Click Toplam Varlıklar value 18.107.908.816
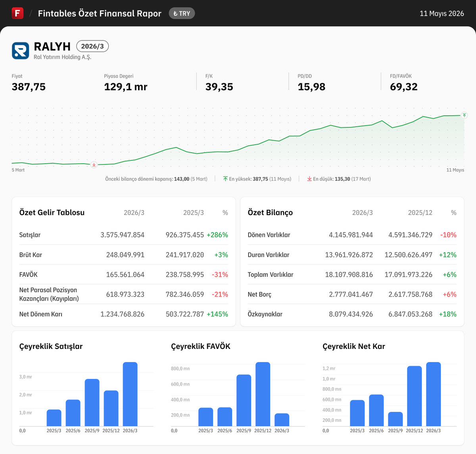Viewport: 476px width, 454px height. point(349,274)
